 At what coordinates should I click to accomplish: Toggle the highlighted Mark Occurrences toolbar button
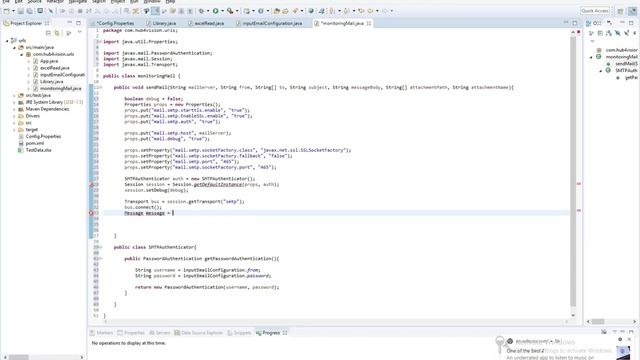(x=156, y=11)
